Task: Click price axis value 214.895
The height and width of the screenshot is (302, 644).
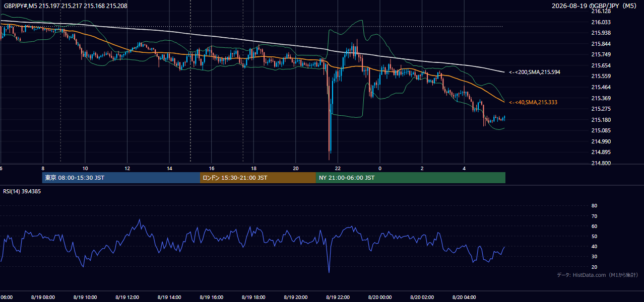Action: (601, 152)
